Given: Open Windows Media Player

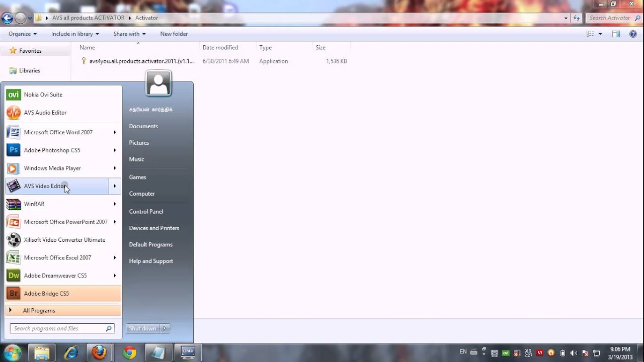Looking at the screenshot, I should [57, 168].
